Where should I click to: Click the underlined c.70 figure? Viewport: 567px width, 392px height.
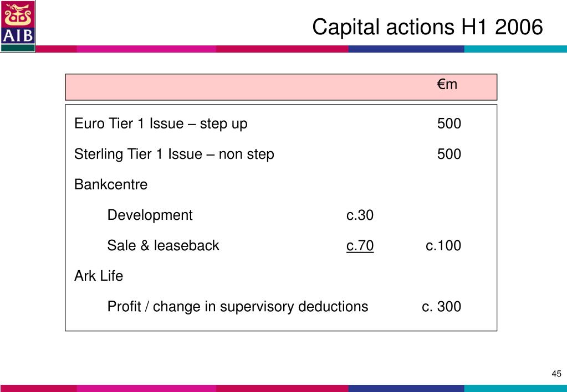click(x=360, y=246)
